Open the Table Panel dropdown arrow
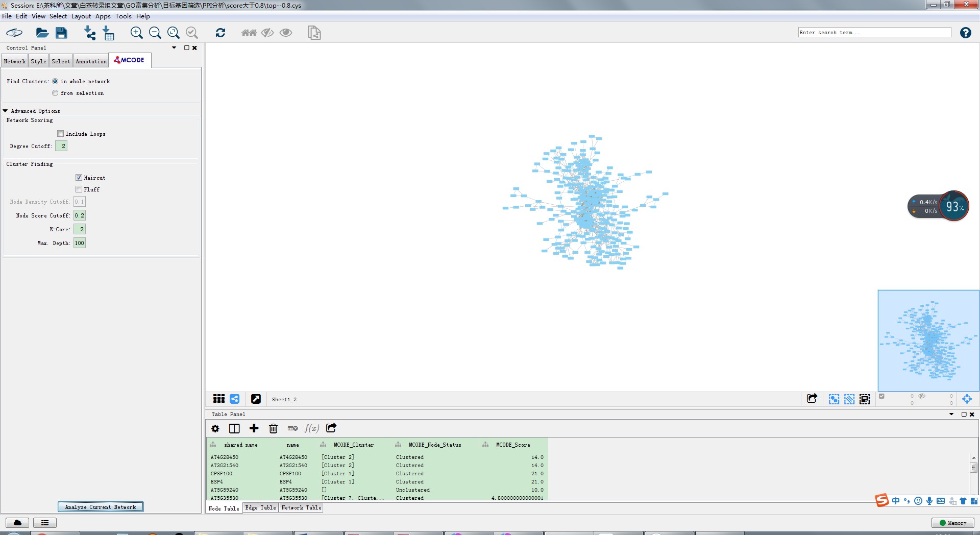This screenshot has height=535, width=980. pyautogui.click(x=951, y=415)
